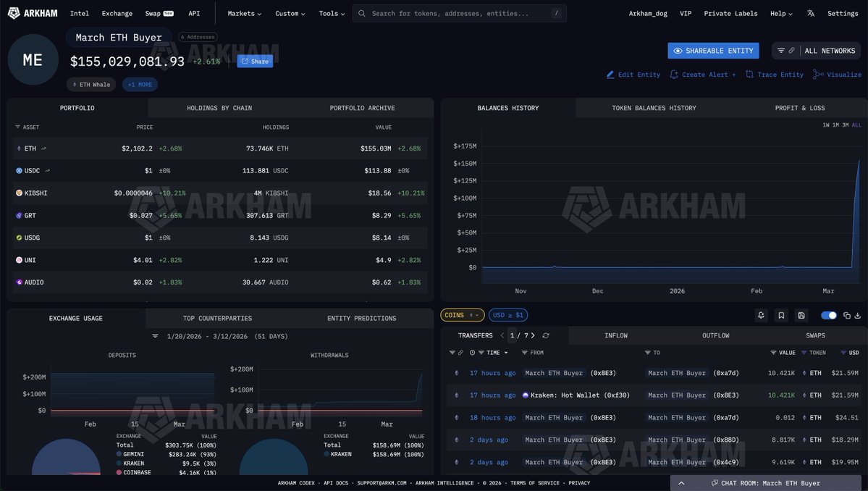Switch to the Outflow transfers tab
868x491 pixels.
point(716,335)
